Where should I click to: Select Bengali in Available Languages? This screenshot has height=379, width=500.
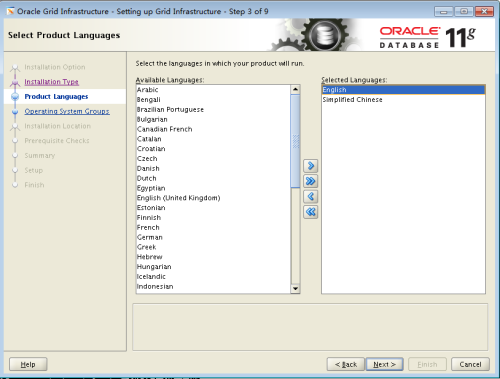pos(213,100)
